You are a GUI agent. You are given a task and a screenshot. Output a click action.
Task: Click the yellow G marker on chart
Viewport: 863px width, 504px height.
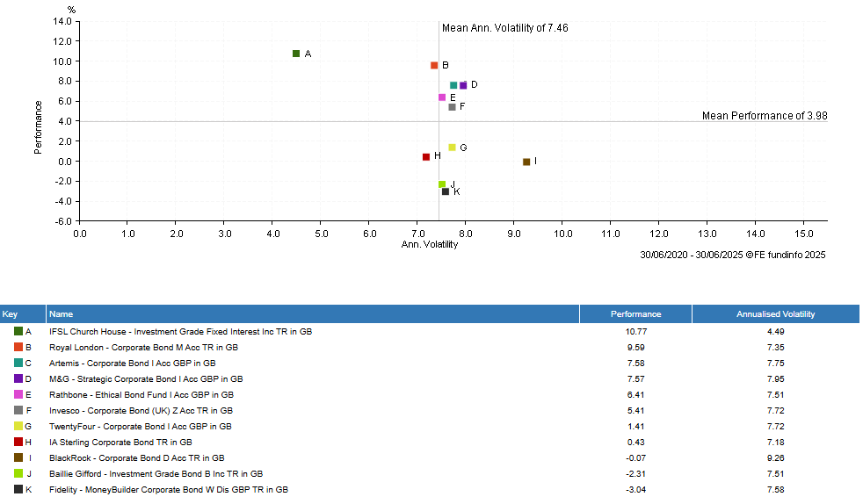pyautogui.click(x=453, y=148)
